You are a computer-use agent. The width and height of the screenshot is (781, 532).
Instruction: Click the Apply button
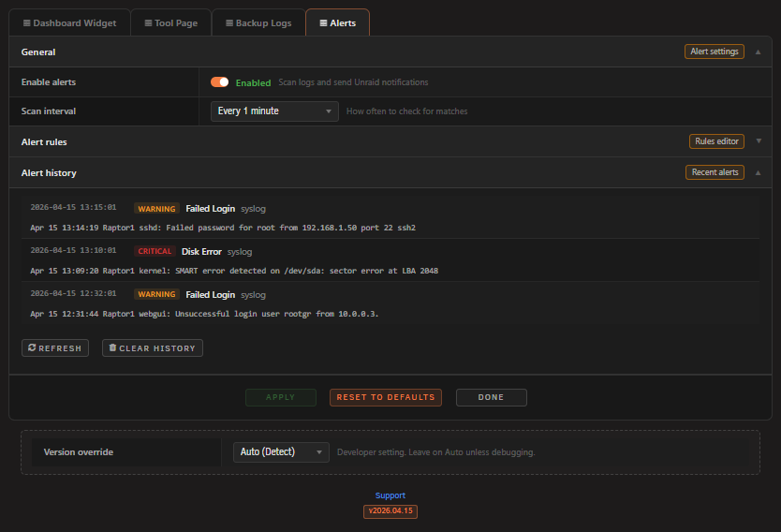click(281, 397)
